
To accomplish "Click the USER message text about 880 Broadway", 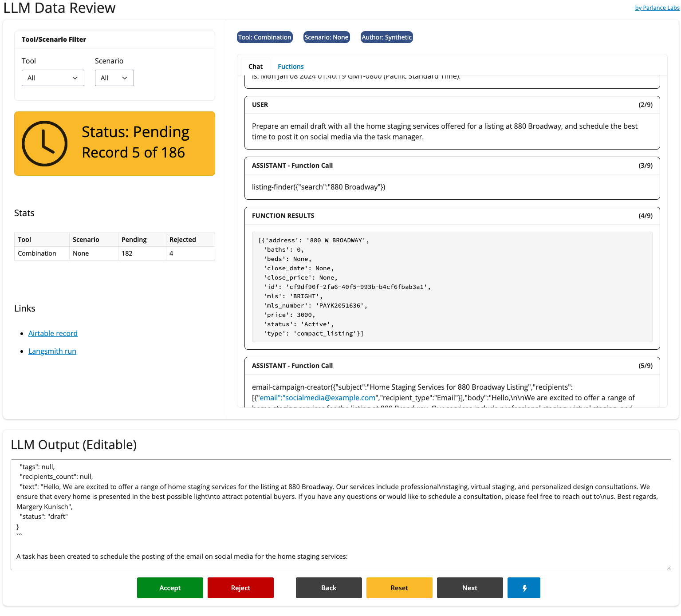I will coord(445,131).
